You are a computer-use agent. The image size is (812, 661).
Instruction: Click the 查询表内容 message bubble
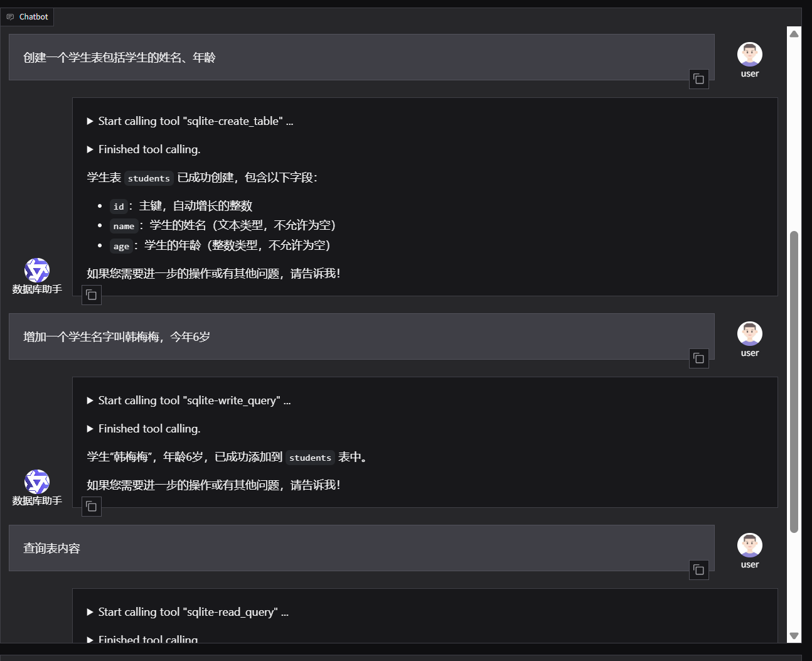[361, 548]
